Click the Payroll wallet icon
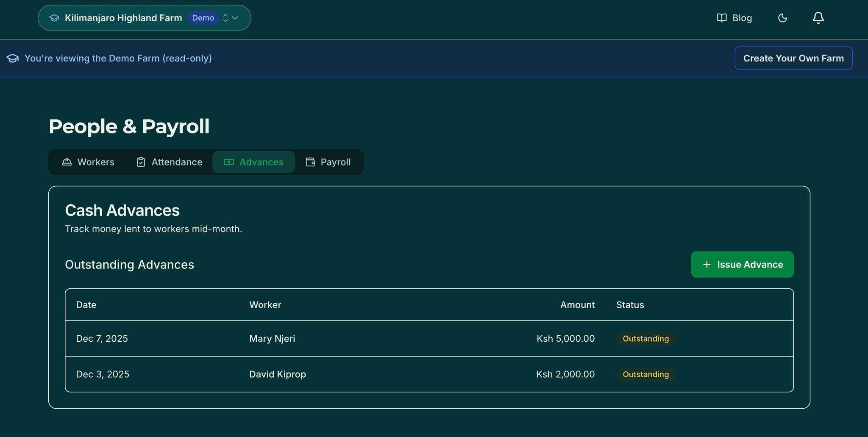 pos(310,162)
